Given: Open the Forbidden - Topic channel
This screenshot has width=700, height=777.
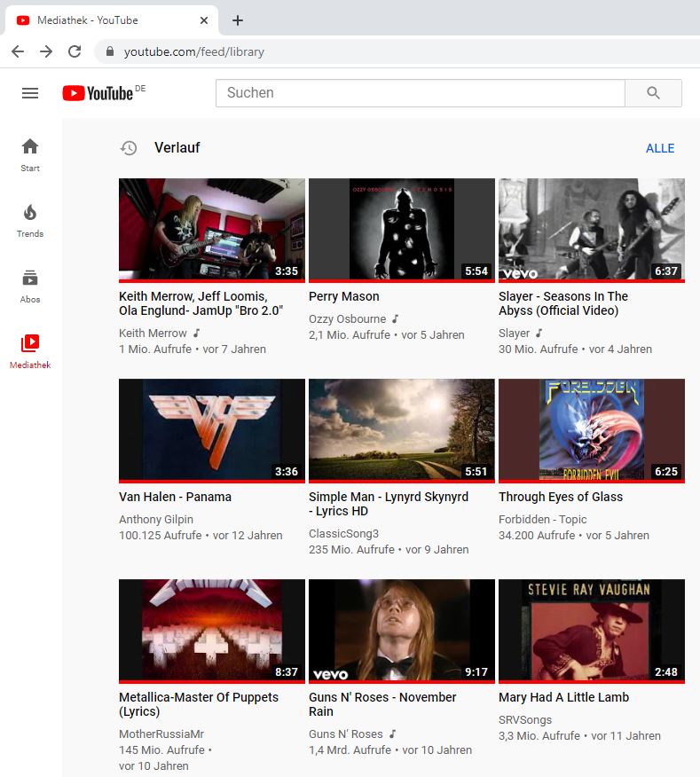Looking at the screenshot, I should click(542, 519).
